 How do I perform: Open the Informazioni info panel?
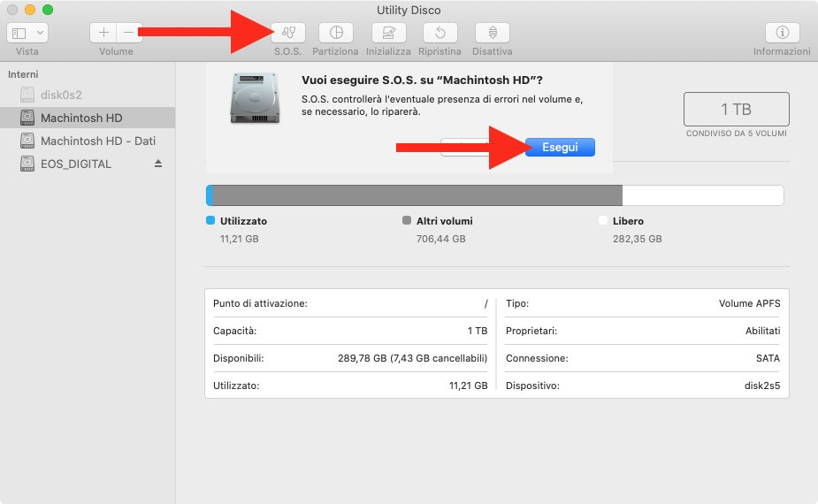[x=782, y=33]
